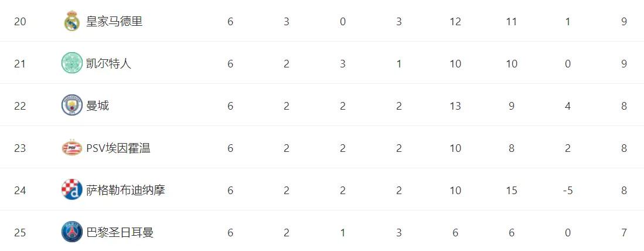The height and width of the screenshot is (251, 644).
Task: Click 凯尔特人's 3 draws value
Action: pos(343,64)
